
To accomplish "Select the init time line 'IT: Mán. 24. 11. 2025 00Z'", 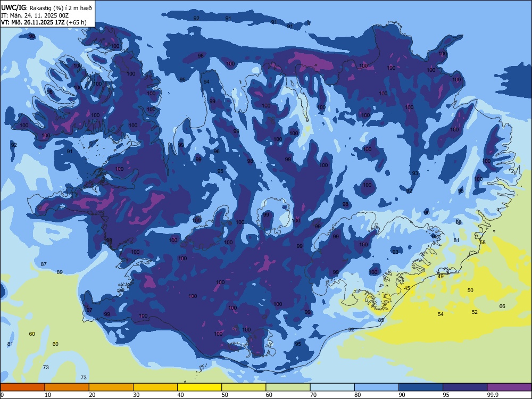I will (35, 15).
